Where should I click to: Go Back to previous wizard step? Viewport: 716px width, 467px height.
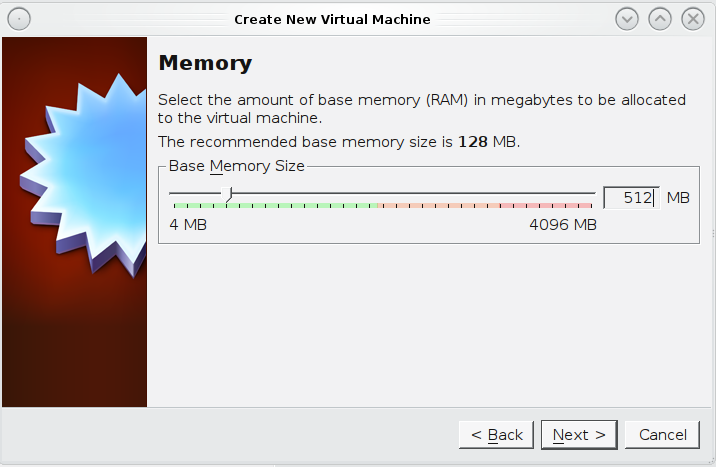click(496, 435)
